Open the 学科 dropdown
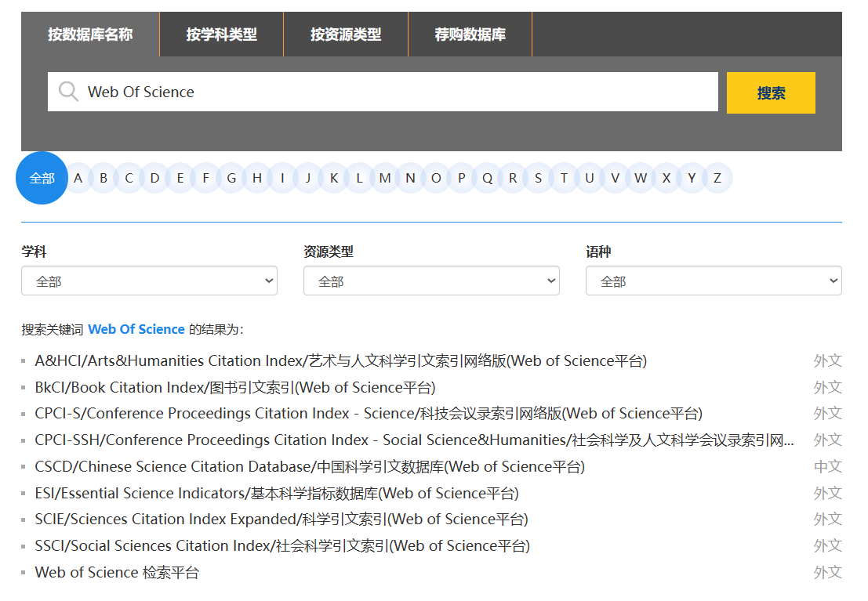The width and height of the screenshot is (868, 601). 150,281
